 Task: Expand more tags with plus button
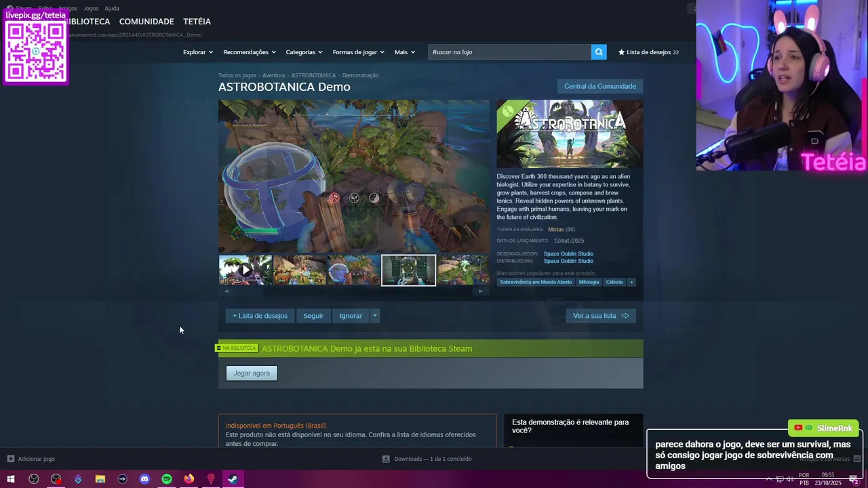coord(631,282)
